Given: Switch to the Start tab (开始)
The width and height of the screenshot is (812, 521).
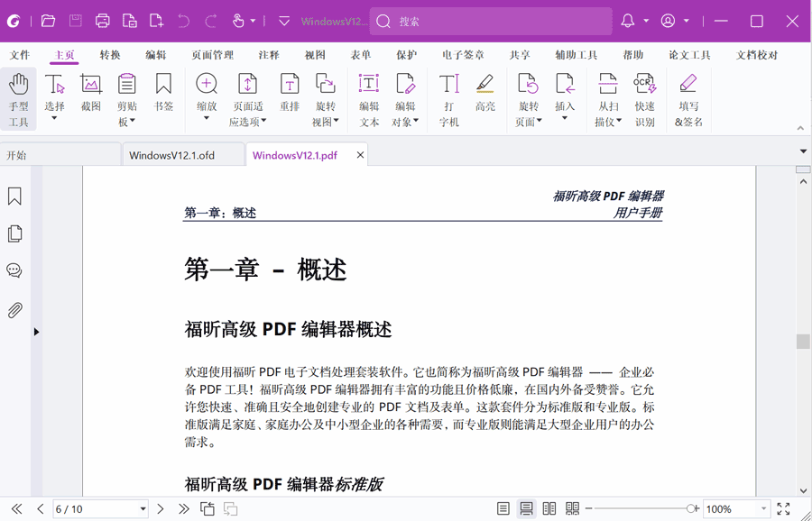Looking at the screenshot, I should pos(60,155).
